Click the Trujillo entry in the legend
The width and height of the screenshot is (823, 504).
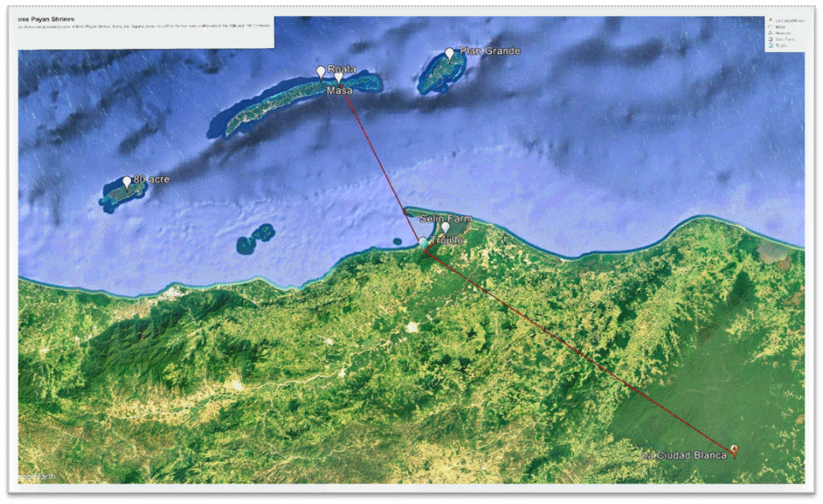click(780, 46)
